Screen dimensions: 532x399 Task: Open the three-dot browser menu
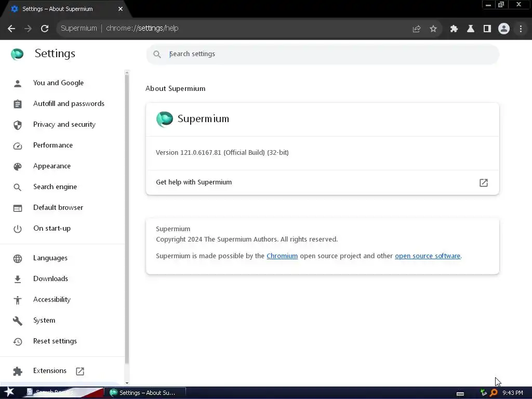tap(521, 29)
